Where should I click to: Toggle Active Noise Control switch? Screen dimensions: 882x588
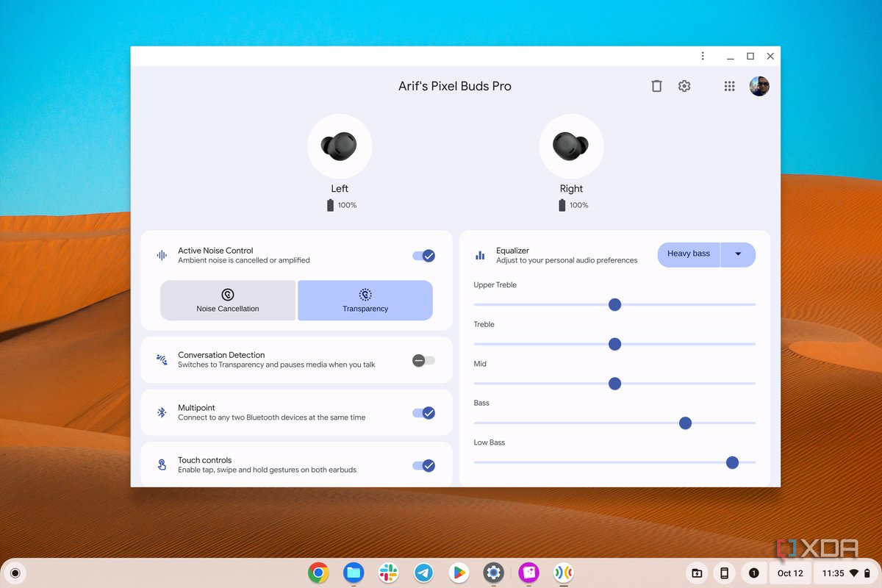click(423, 256)
